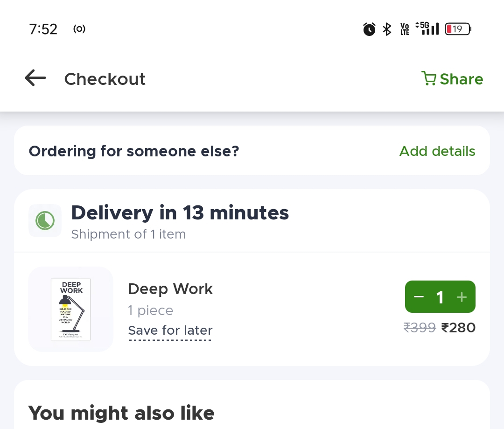Tap the battery indicator icon
Image resolution: width=504 pixels, height=429 pixels.
click(x=458, y=29)
